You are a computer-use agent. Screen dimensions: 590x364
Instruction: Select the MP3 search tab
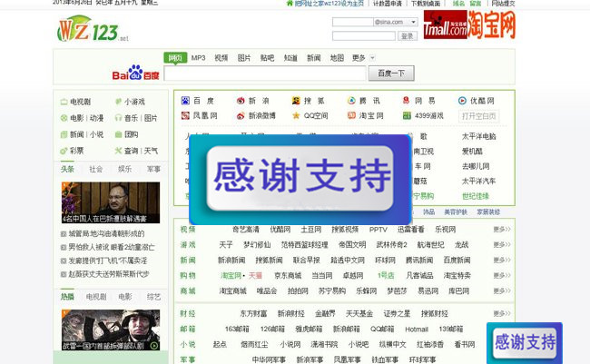(x=198, y=58)
